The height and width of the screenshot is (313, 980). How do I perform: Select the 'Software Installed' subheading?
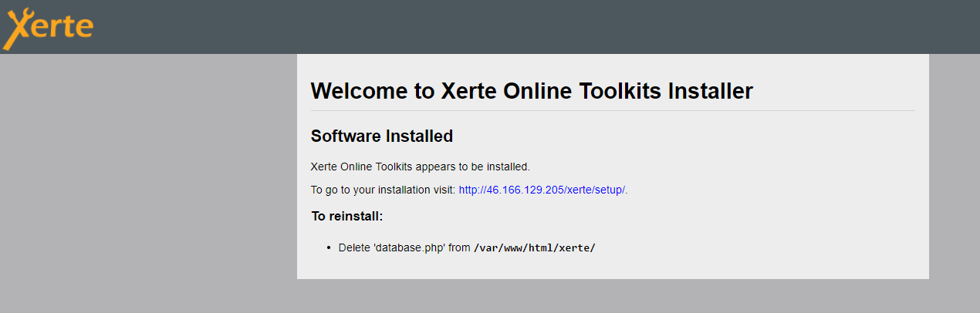[382, 136]
